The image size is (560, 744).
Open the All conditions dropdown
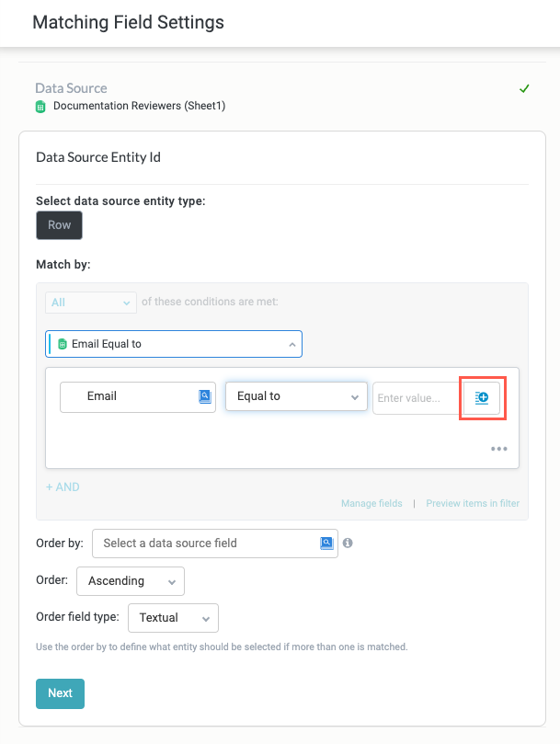(90, 303)
